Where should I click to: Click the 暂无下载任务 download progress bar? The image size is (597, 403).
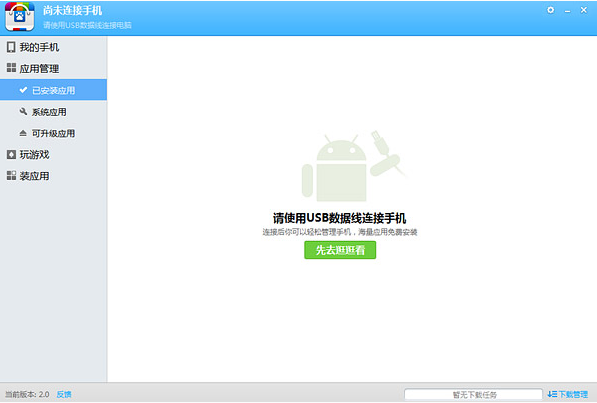pos(473,394)
